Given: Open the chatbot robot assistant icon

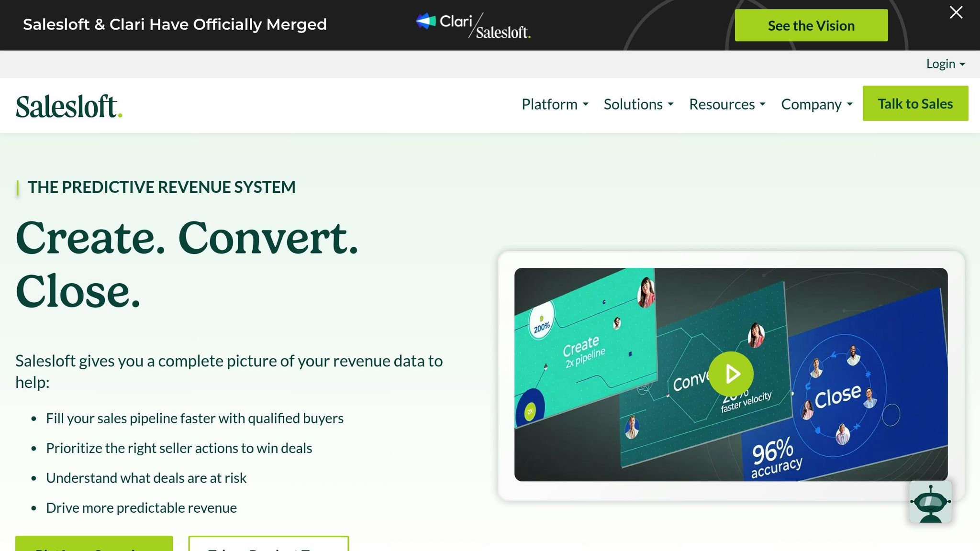Looking at the screenshot, I should click(930, 502).
